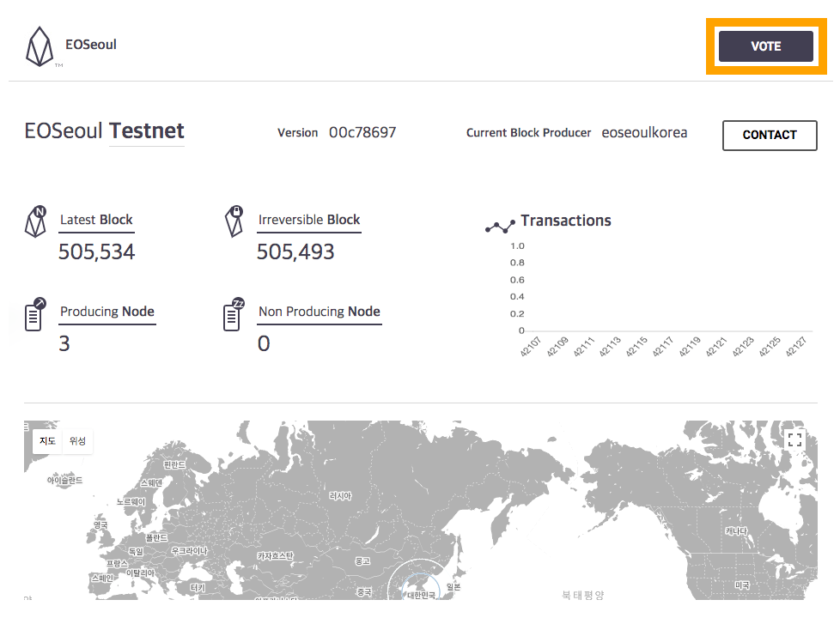
Task: Click the EOSeoul logo icon
Action: 40,46
